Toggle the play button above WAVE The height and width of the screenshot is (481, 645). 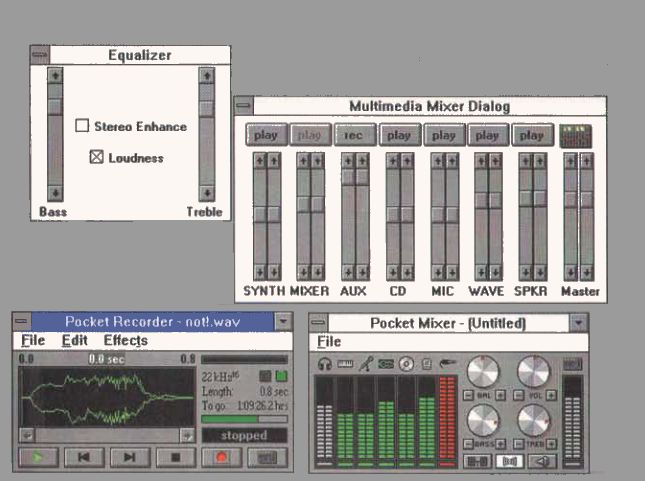488,135
